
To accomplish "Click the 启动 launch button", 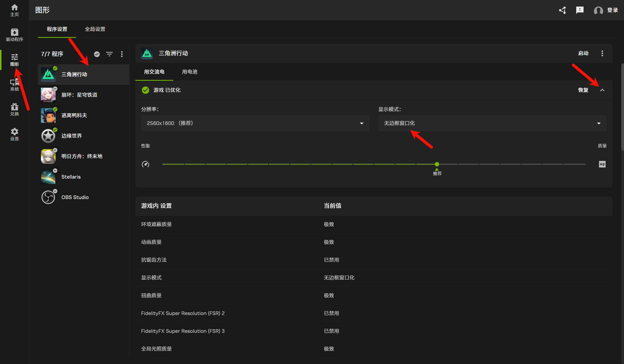I will click(583, 53).
